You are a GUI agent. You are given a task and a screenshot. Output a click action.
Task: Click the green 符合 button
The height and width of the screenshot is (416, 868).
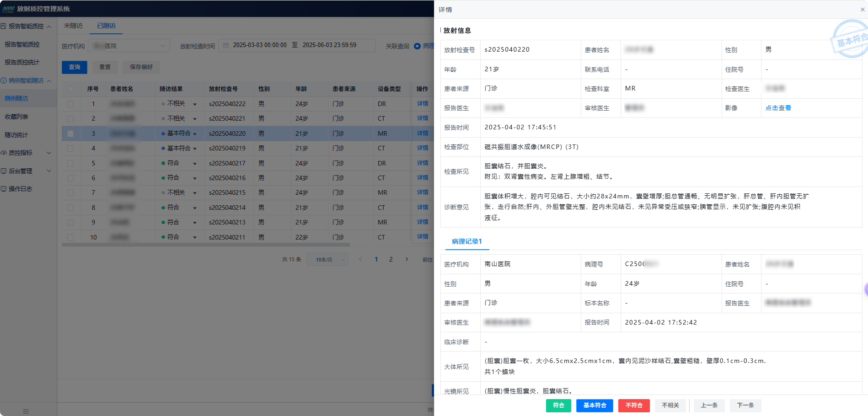[x=558, y=405]
